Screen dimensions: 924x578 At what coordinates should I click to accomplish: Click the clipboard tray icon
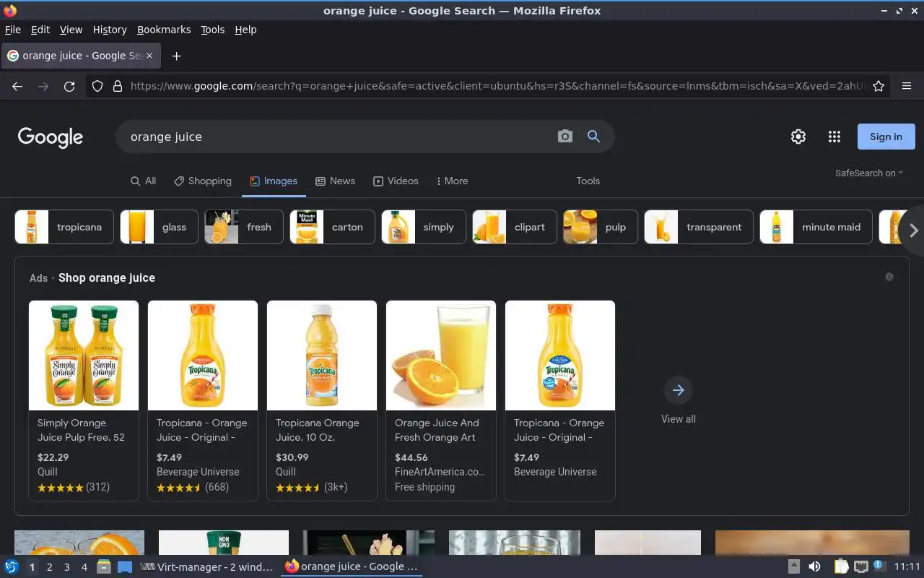click(842, 567)
